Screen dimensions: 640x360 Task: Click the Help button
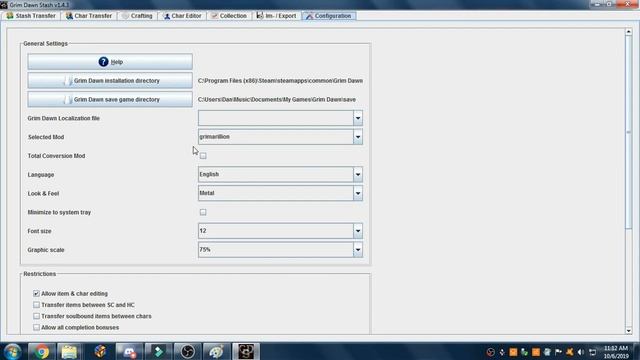110,62
